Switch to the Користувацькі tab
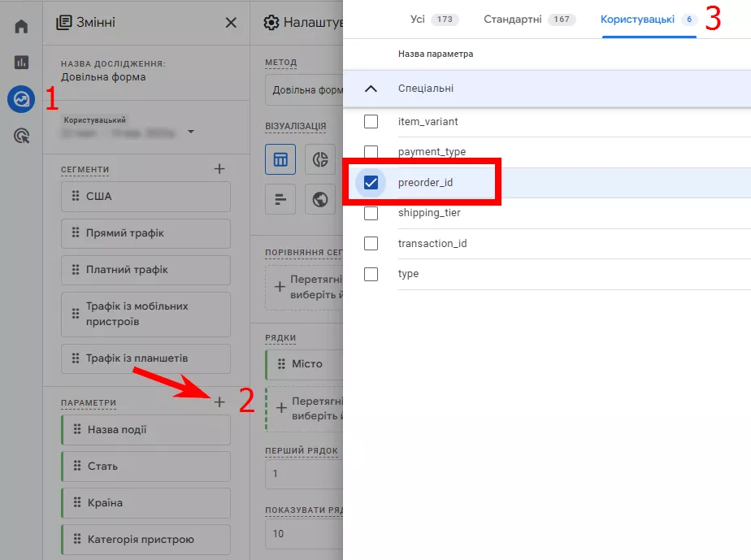The width and height of the screenshot is (751, 560). tap(649, 20)
